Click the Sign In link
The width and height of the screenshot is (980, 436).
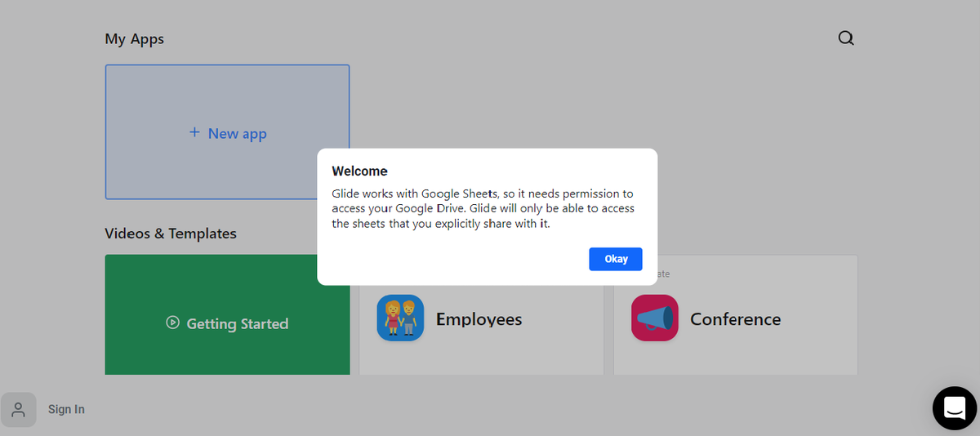(x=66, y=409)
